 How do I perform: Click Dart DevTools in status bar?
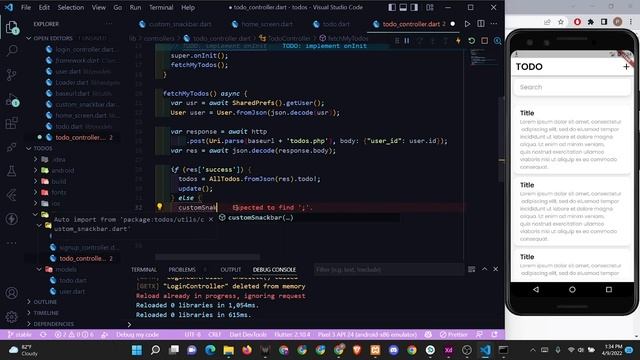tap(248, 334)
